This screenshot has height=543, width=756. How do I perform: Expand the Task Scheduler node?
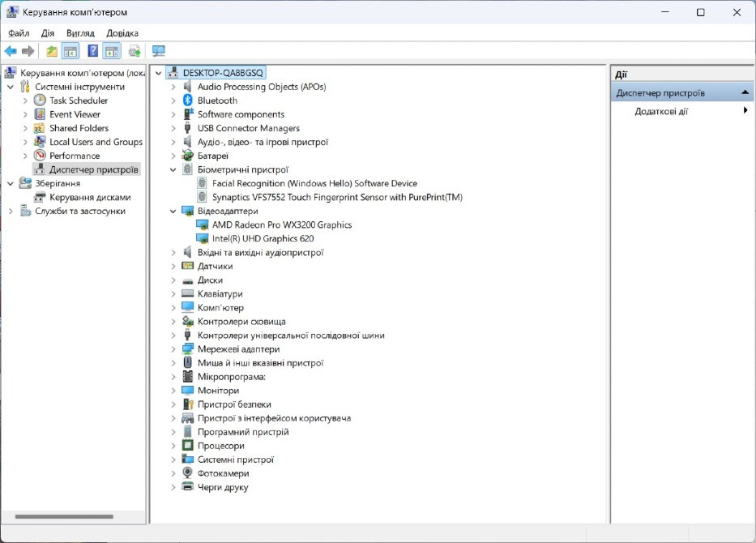click(25, 100)
